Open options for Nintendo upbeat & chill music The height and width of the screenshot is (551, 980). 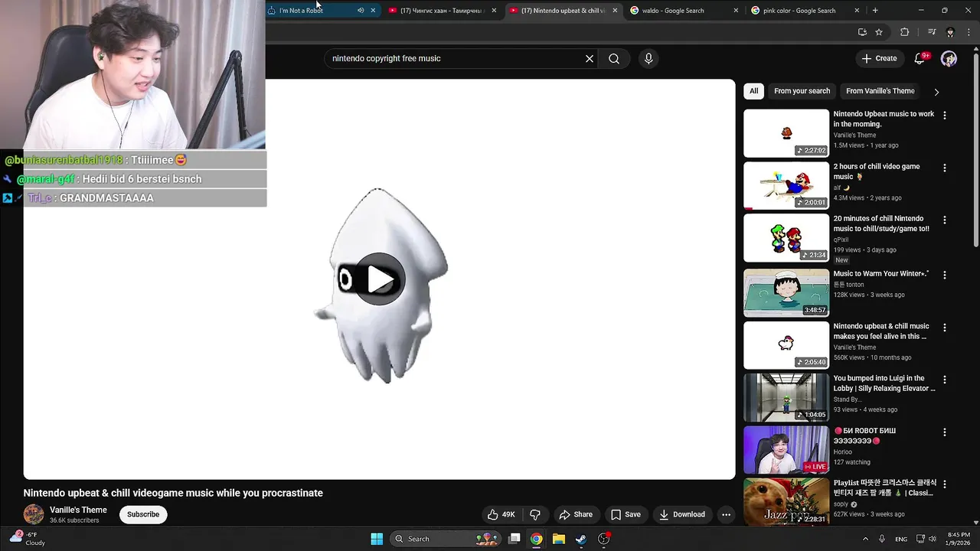[x=944, y=328]
